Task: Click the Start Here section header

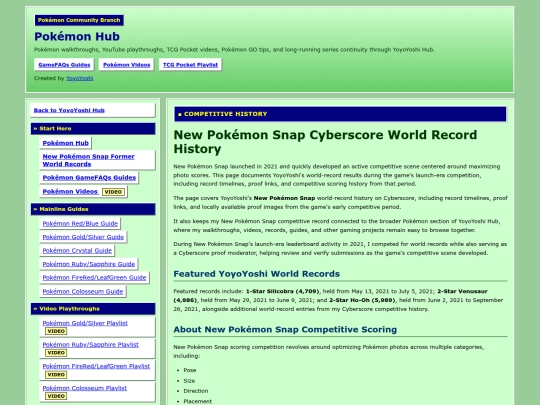Action: coord(93,128)
